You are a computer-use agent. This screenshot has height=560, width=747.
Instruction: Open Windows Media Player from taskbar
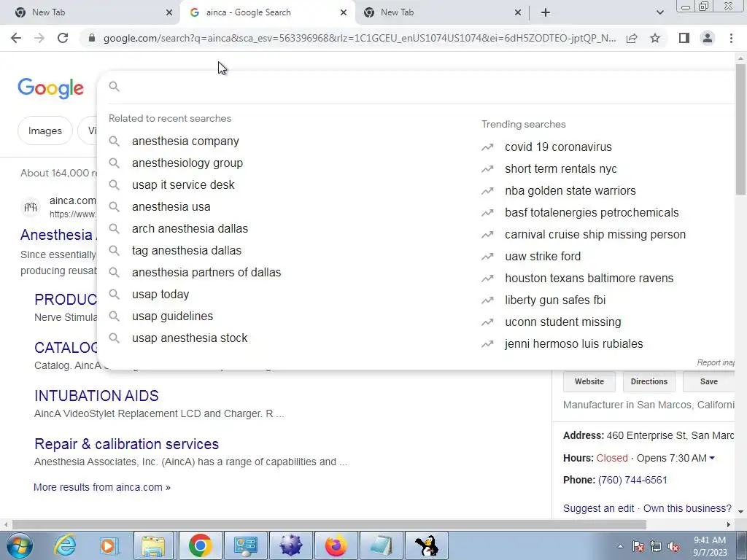tap(108, 545)
